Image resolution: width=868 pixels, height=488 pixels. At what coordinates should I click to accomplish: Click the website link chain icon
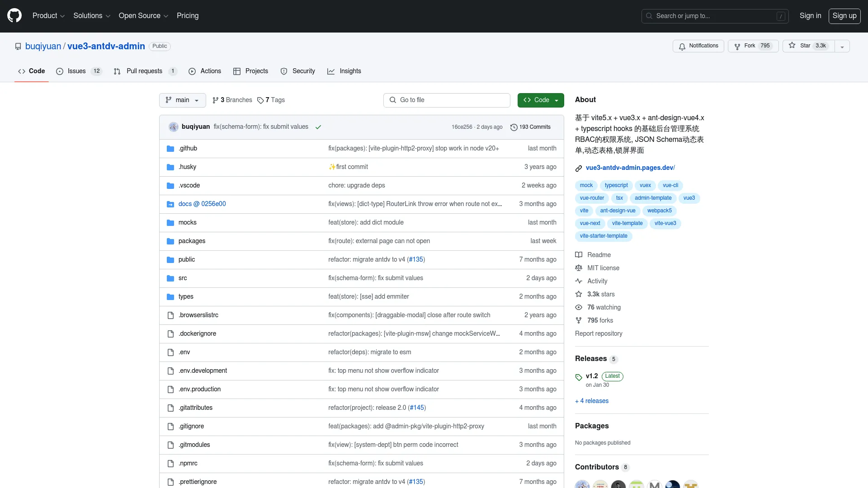pos(579,168)
